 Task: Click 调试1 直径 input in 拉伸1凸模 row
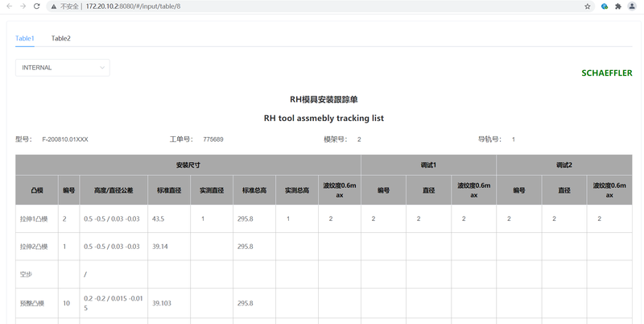click(x=428, y=218)
